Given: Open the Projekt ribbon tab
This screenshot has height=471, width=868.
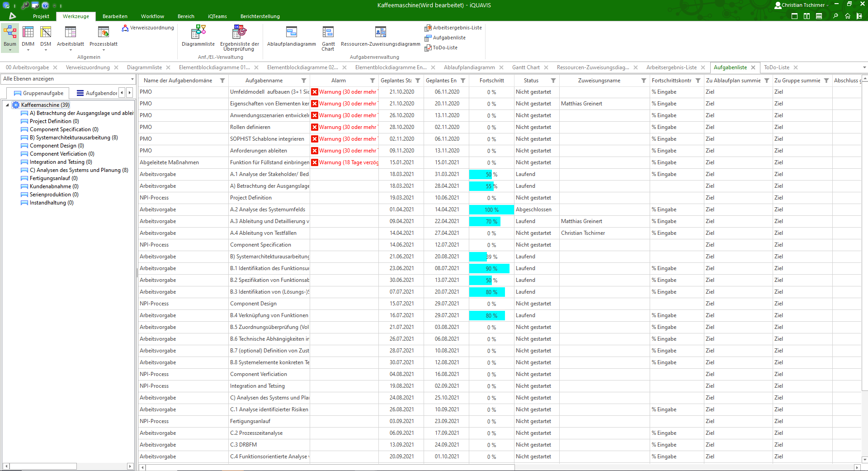Looking at the screenshot, I should pos(41,16).
